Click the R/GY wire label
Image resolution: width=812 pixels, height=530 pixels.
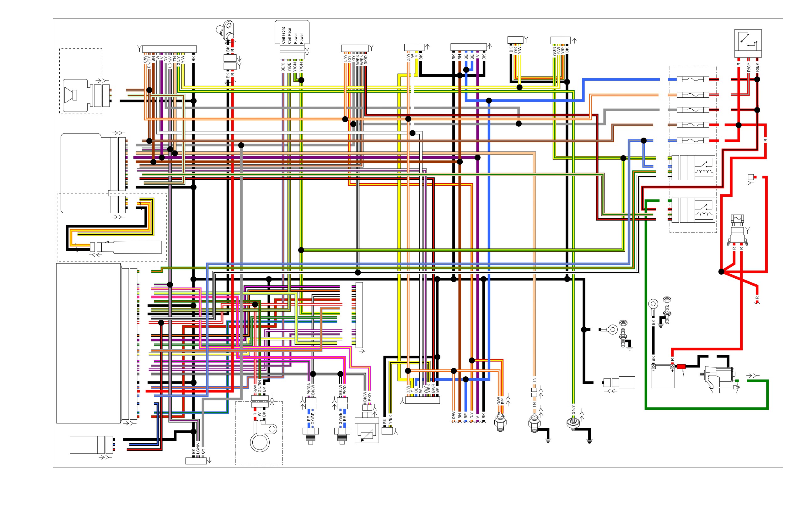click(749, 67)
